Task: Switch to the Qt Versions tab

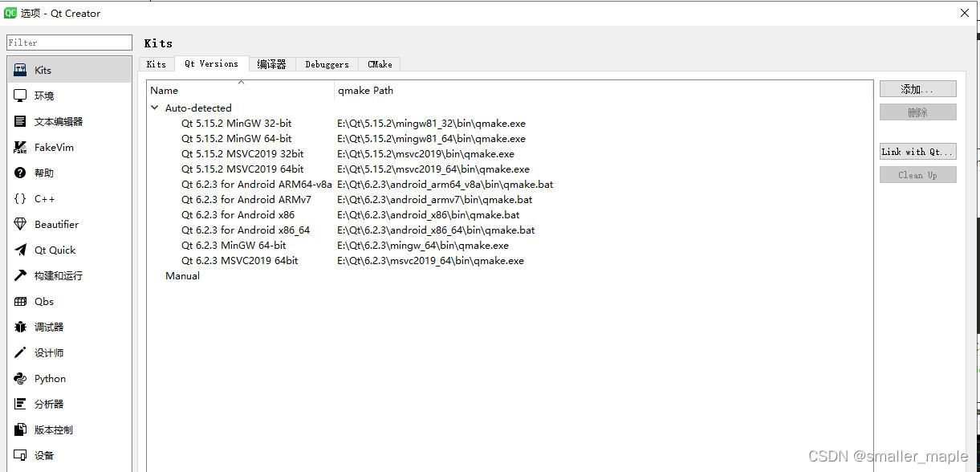Action: tap(211, 63)
